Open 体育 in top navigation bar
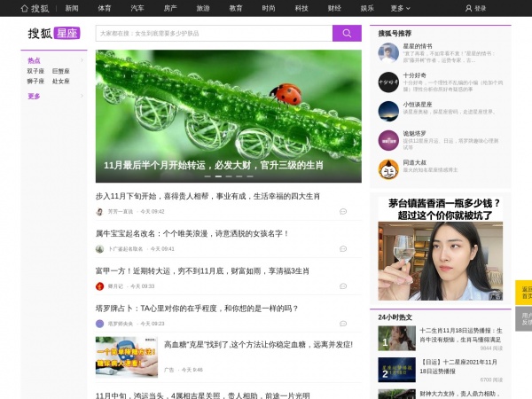Viewport: 532px width, 399px height. coord(104,8)
